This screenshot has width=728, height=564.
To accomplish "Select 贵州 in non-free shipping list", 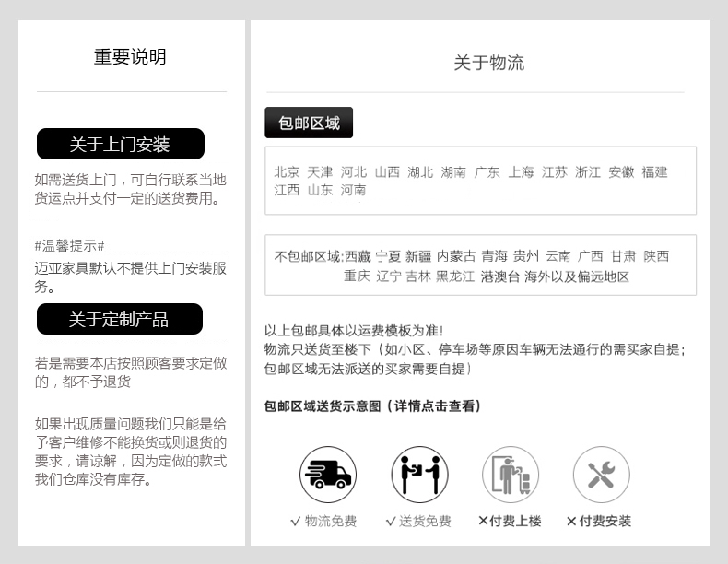I will (x=526, y=256).
